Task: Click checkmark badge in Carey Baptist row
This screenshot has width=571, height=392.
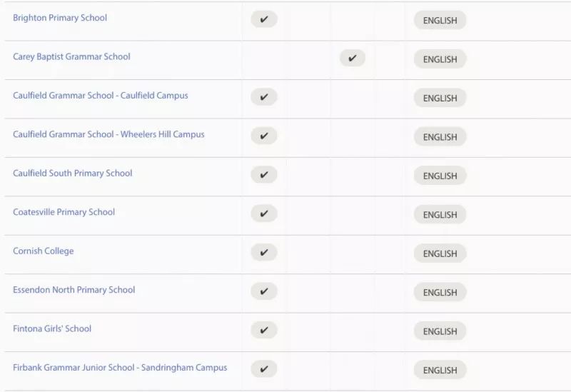Action: pyautogui.click(x=352, y=58)
